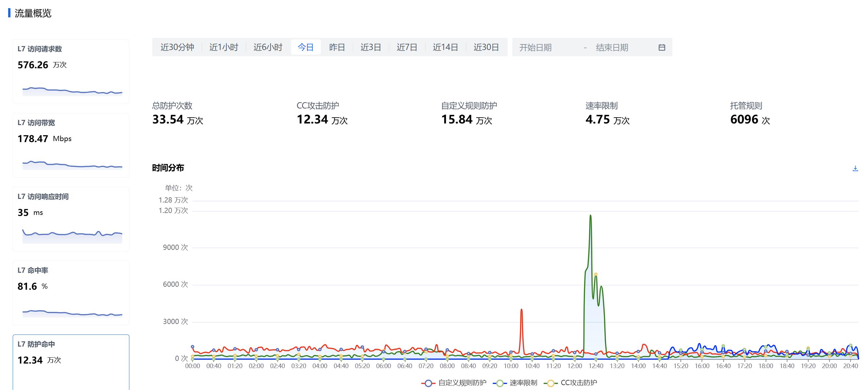Select the 近1小时 time range
868x390 pixels.
[224, 47]
